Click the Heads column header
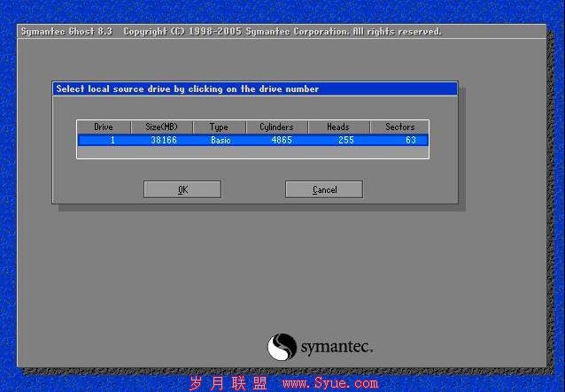This screenshot has height=392, width=565. tap(338, 127)
